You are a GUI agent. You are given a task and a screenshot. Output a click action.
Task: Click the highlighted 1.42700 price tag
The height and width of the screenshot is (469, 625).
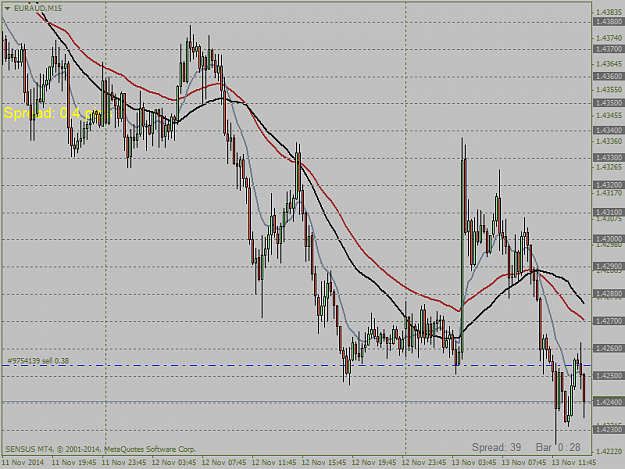(x=608, y=321)
